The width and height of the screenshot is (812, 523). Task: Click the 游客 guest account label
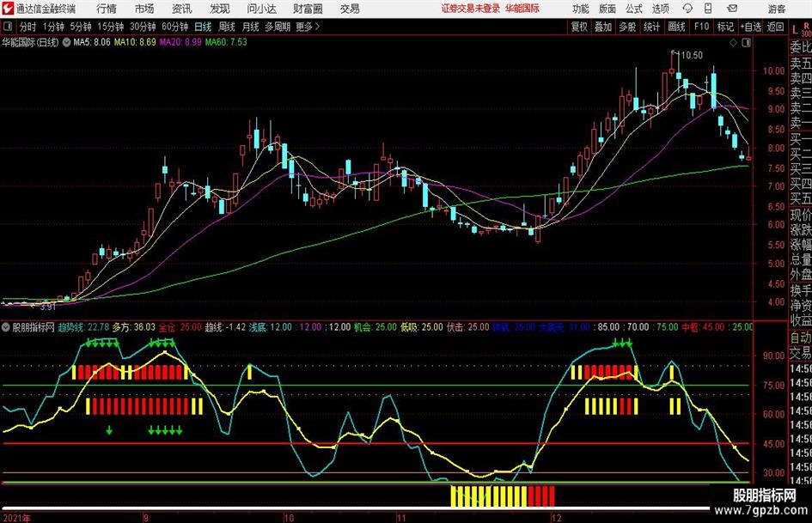click(x=777, y=9)
